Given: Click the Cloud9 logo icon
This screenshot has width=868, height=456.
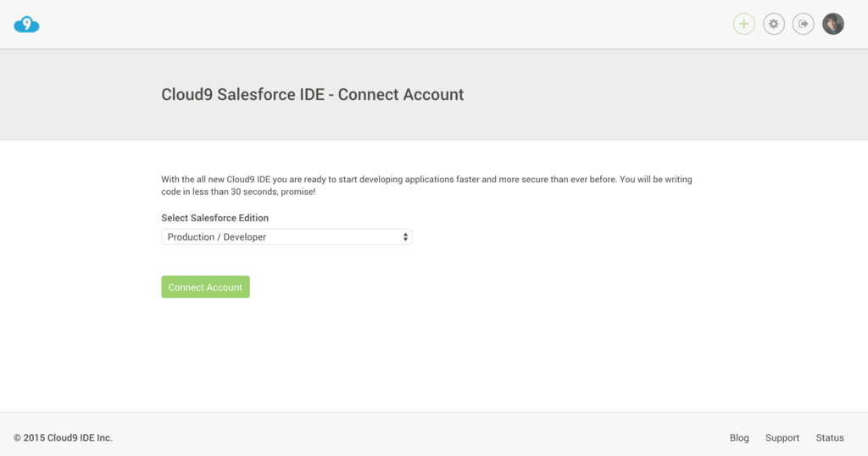Looking at the screenshot, I should click(x=26, y=25).
